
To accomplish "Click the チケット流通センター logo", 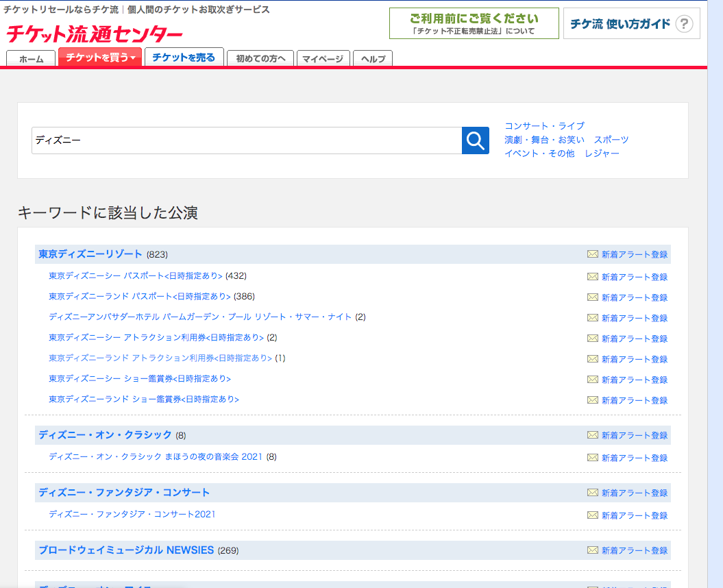I will pos(95,34).
